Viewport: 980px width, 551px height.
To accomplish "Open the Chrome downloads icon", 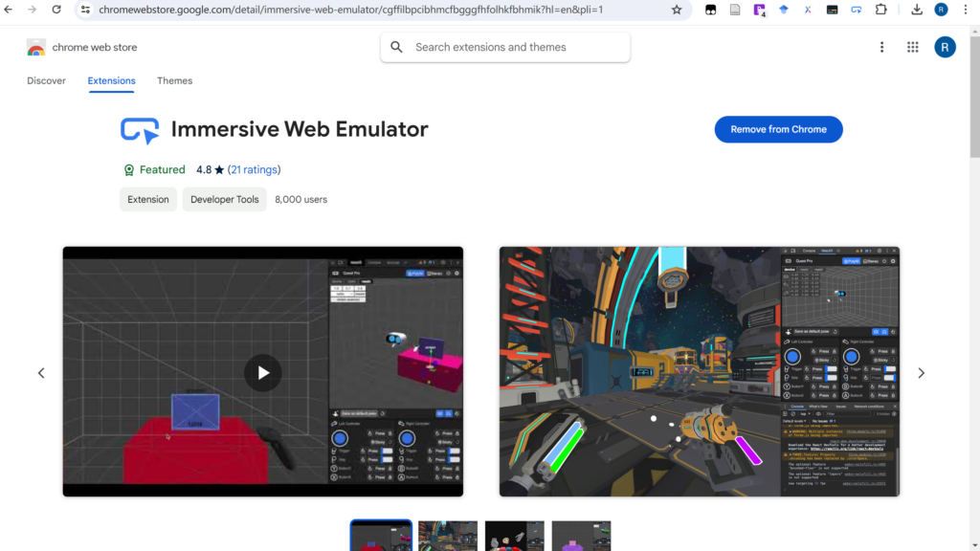I will pyautogui.click(x=917, y=10).
